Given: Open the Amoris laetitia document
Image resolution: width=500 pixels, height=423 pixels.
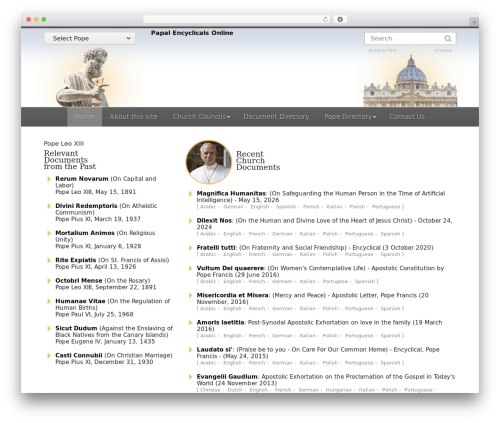Looking at the screenshot, I should [220, 323].
